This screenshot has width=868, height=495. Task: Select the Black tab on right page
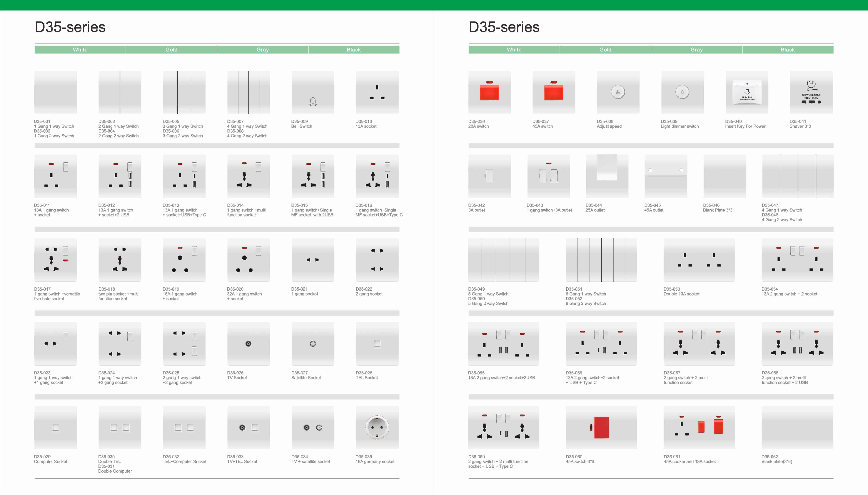click(788, 50)
